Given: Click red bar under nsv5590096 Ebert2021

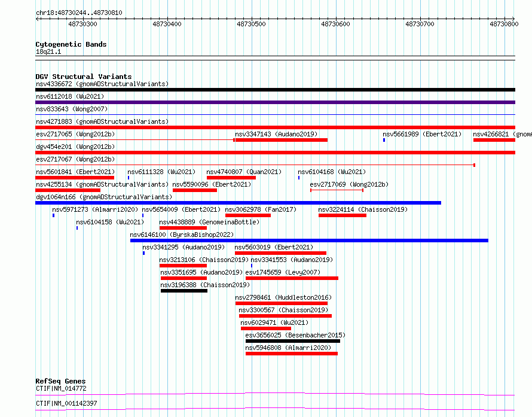Looking at the screenshot, I should [195, 190].
